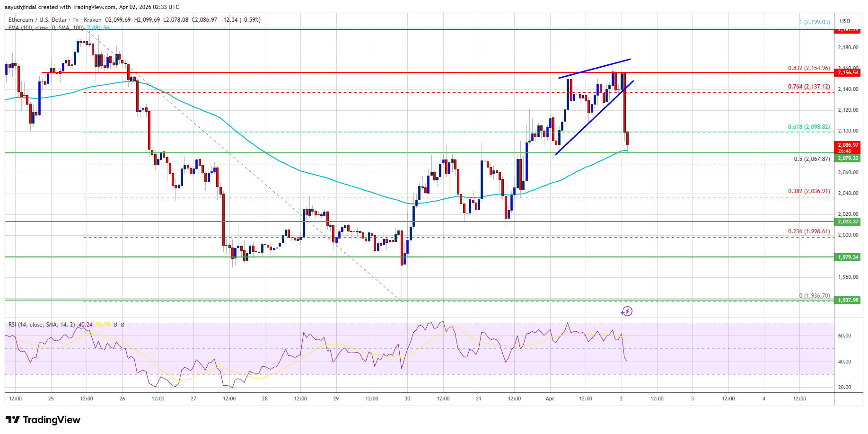Click the RSI value 40.24 in legend
The height and width of the screenshot is (434, 868).
point(86,325)
